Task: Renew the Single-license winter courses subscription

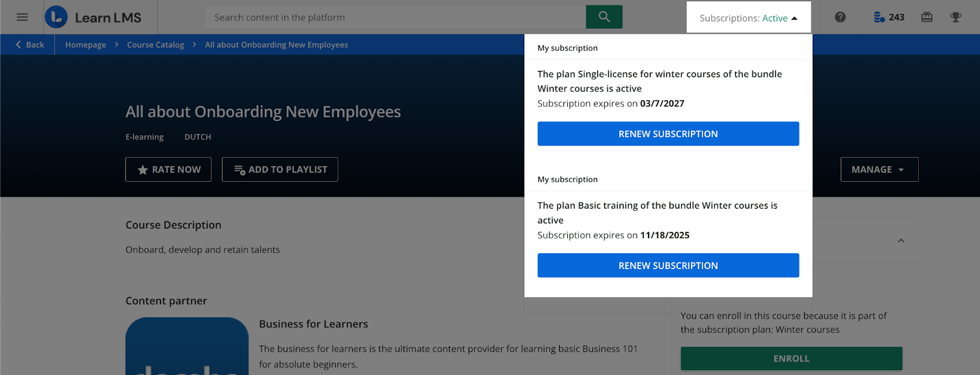Action: pos(668,134)
